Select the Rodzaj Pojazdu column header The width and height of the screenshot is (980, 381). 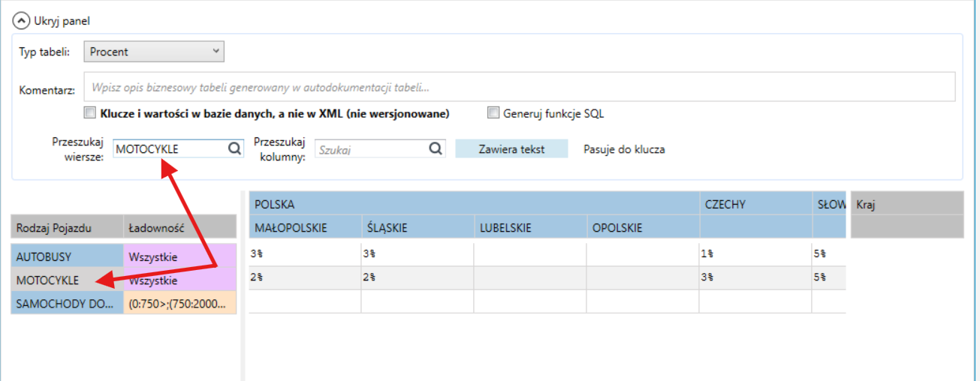click(x=67, y=227)
